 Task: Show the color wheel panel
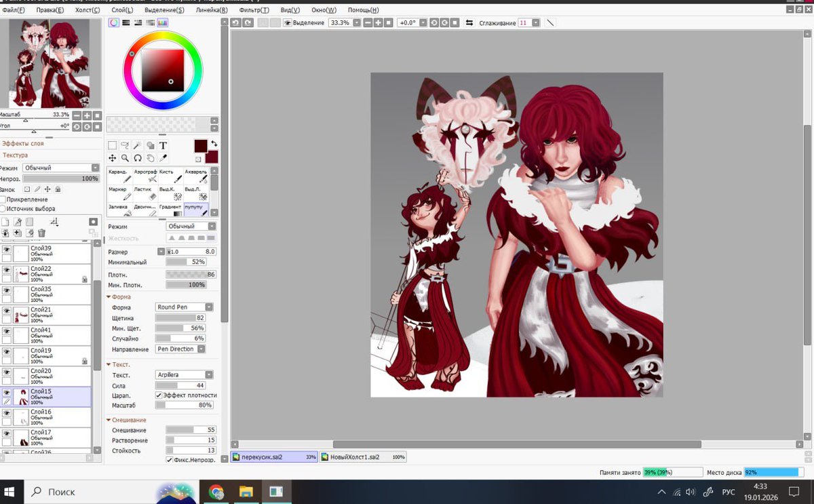point(114,22)
